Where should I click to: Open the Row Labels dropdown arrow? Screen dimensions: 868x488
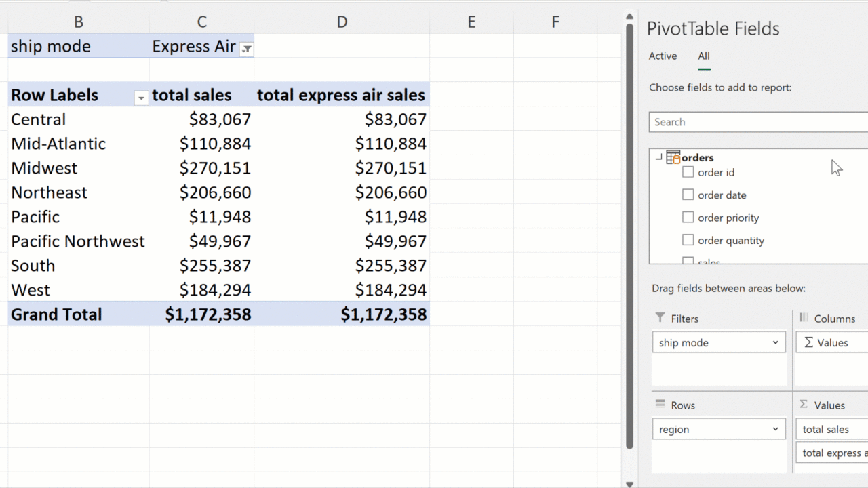[141, 98]
